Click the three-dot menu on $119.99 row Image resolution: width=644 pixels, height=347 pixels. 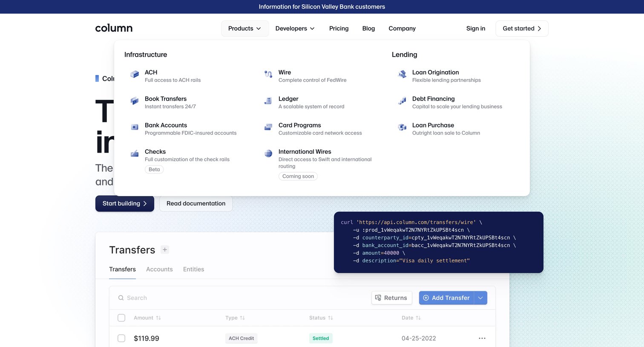pyautogui.click(x=482, y=338)
